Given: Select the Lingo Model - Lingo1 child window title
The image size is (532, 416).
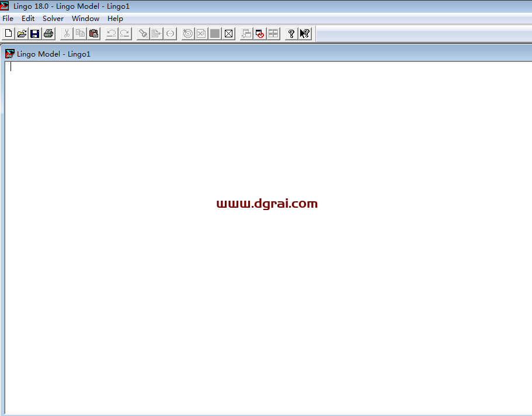Looking at the screenshot, I should [54, 54].
